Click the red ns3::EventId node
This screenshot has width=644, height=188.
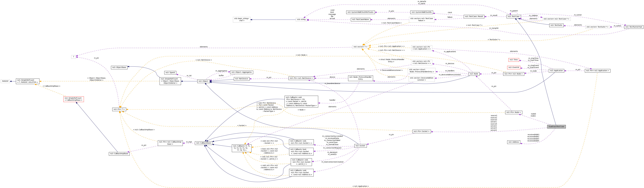pyautogui.click(x=514, y=67)
